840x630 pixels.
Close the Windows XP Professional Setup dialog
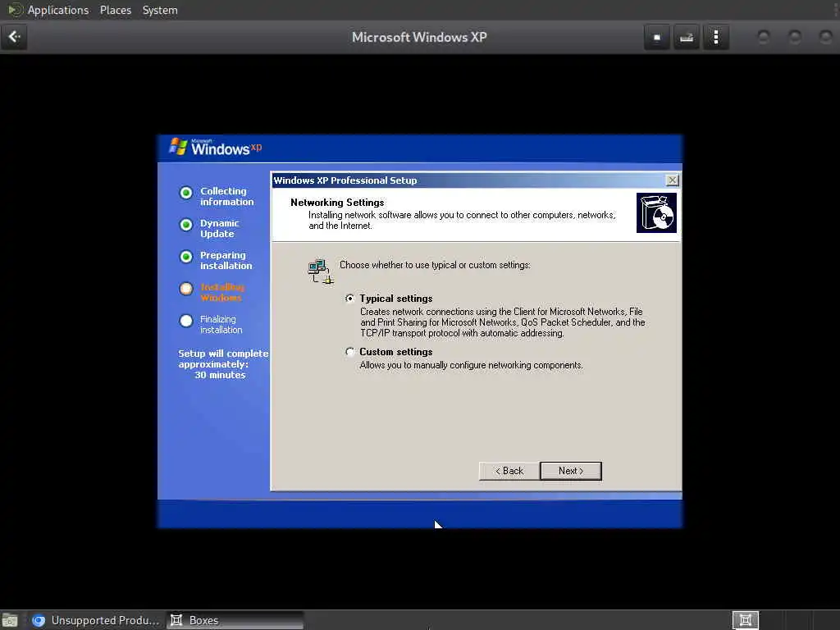(x=672, y=180)
